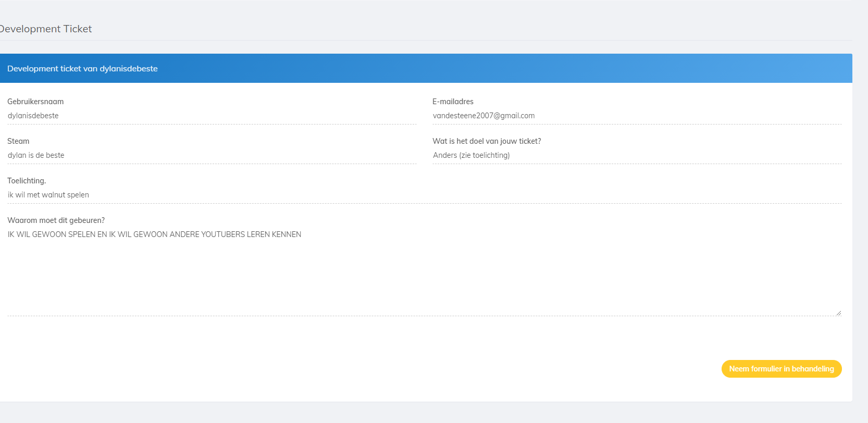The height and width of the screenshot is (423, 868).
Task: Click the 'Gebruikersnaam' label
Action: coord(35,102)
